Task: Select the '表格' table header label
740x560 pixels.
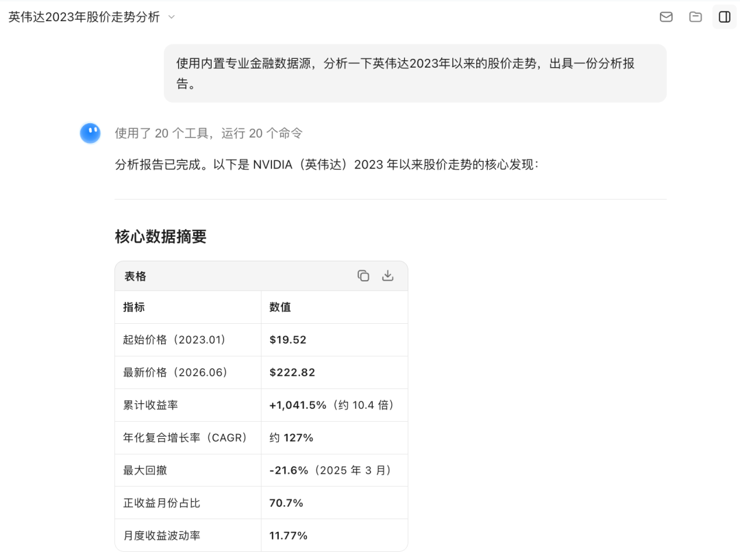Action: pyautogui.click(x=135, y=276)
